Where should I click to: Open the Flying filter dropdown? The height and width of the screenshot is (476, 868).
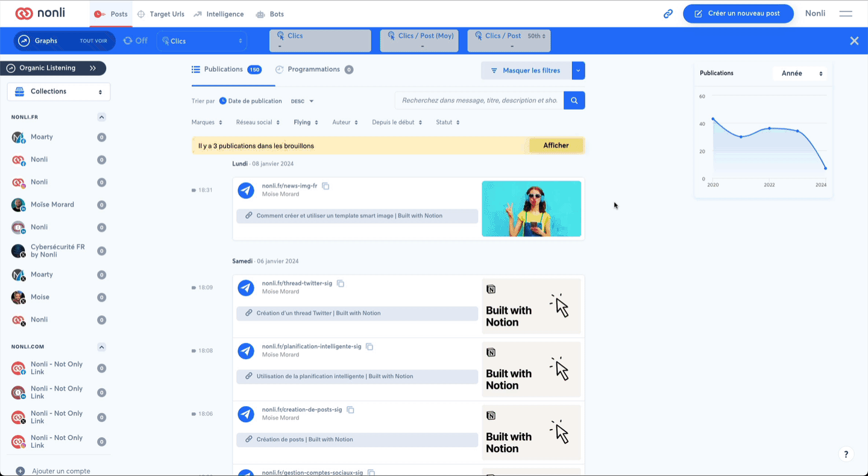click(306, 122)
